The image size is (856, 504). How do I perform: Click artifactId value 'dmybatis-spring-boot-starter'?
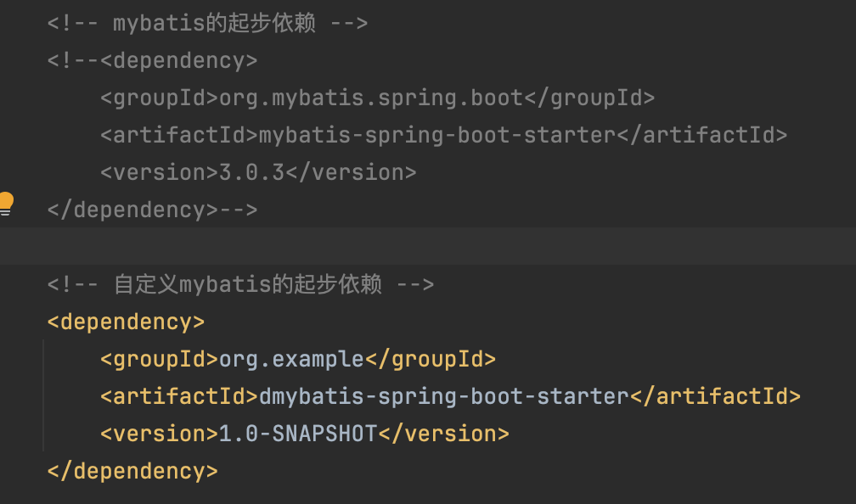[x=444, y=396]
